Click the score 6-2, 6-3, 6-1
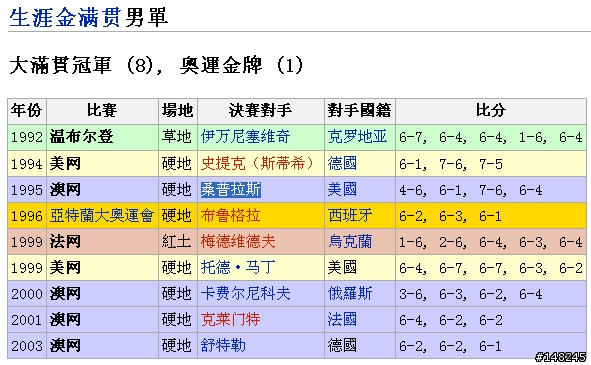591x365 pixels. click(x=450, y=216)
